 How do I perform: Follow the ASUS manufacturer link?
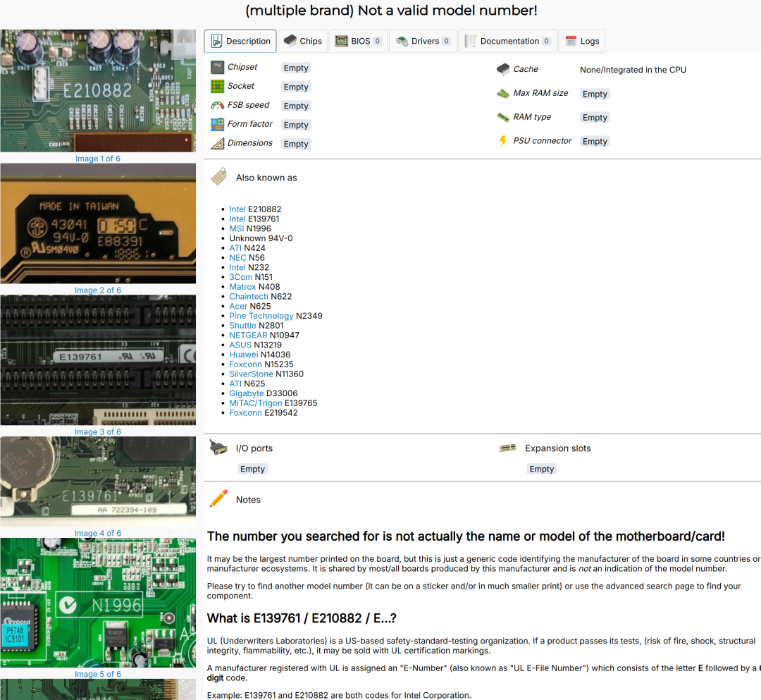240,345
